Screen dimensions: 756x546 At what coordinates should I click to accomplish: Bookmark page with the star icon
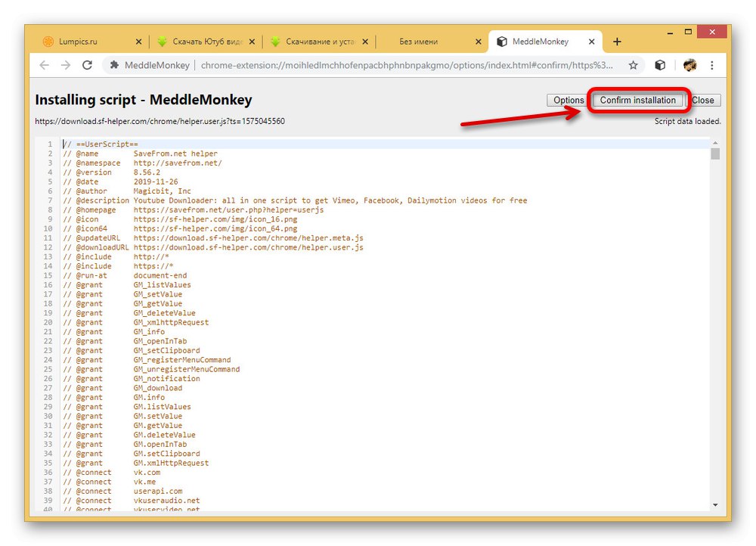[x=633, y=65]
